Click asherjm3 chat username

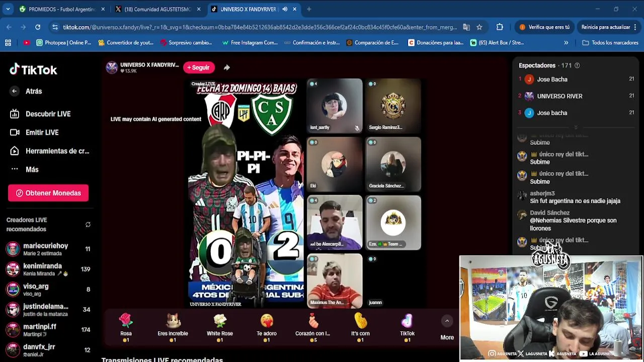tap(542, 193)
